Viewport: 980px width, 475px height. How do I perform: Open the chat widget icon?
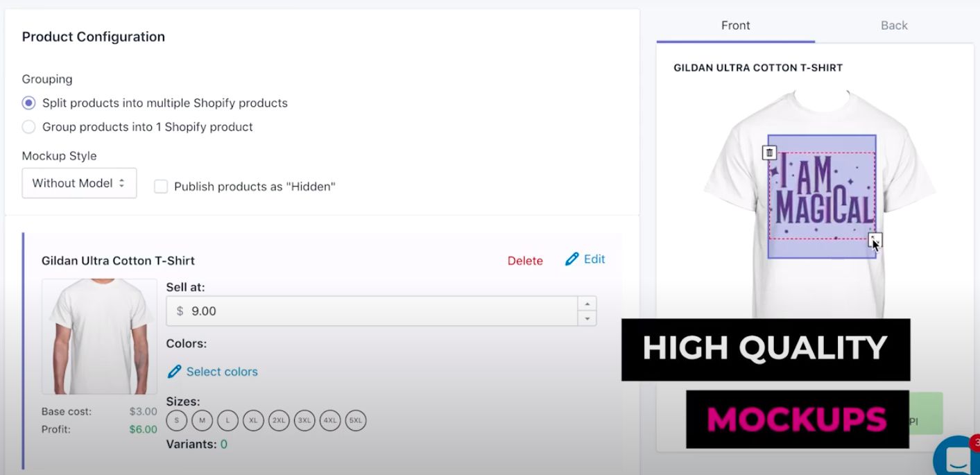pyautogui.click(x=958, y=458)
